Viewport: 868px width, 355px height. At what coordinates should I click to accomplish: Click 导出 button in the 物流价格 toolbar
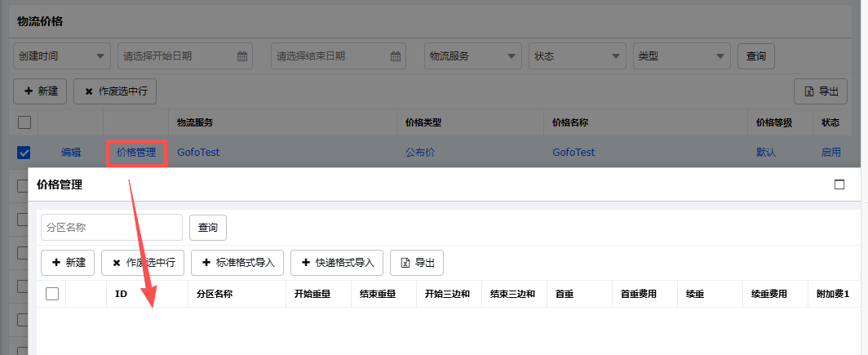[x=821, y=91]
